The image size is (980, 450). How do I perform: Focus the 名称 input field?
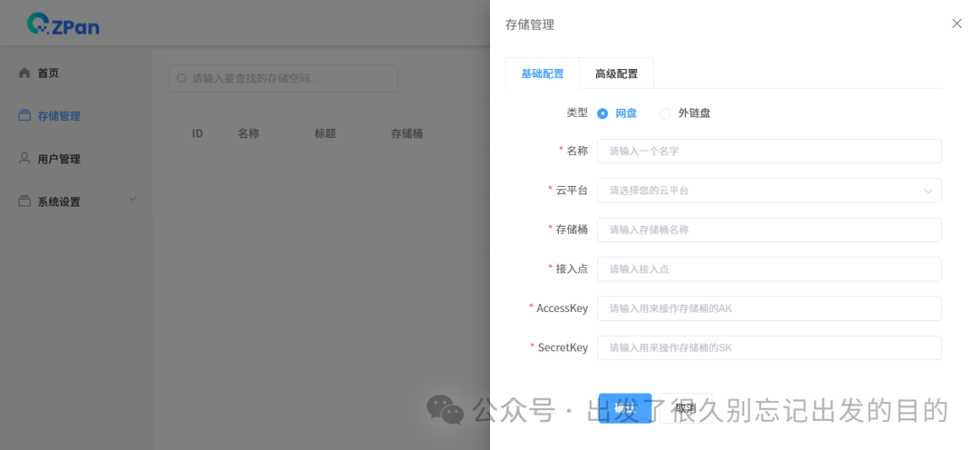tap(769, 152)
